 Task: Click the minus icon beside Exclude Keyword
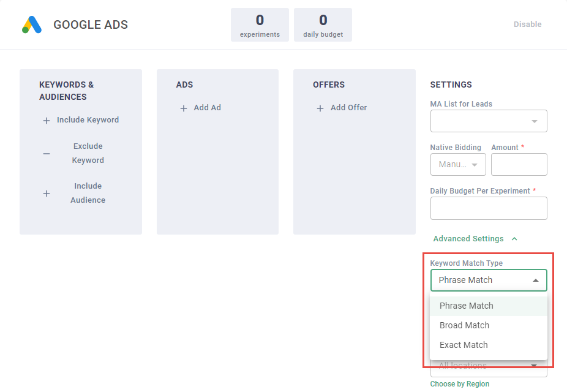point(47,154)
